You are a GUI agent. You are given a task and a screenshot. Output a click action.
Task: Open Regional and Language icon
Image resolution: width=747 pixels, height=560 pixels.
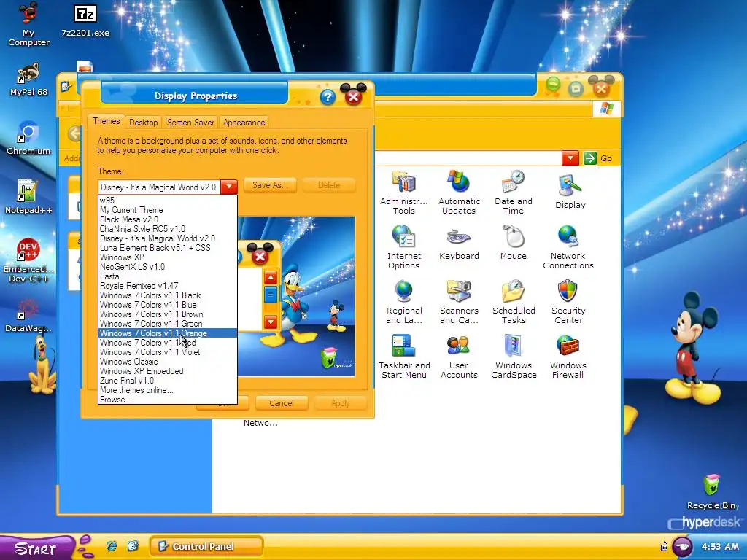[x=403, y=302]
